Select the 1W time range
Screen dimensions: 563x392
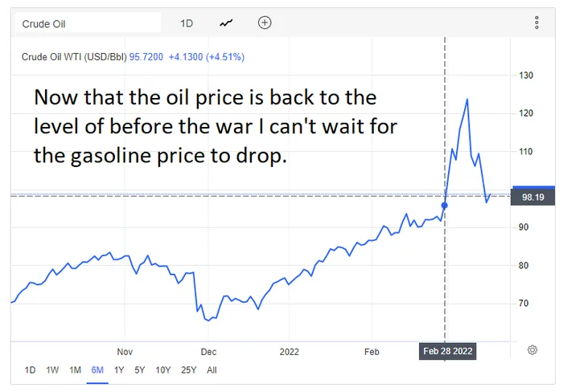pos(52,370)
